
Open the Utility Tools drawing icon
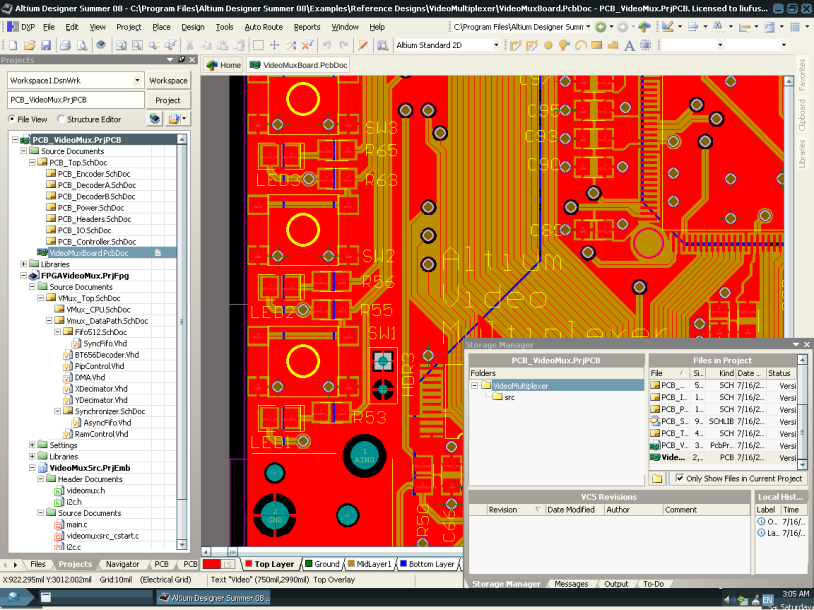(668, 27)
